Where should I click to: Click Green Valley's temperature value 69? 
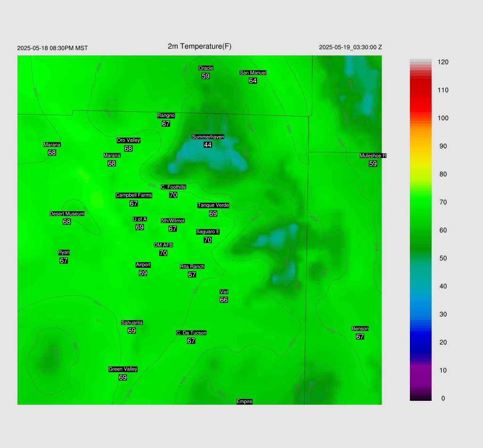point(123,377)
